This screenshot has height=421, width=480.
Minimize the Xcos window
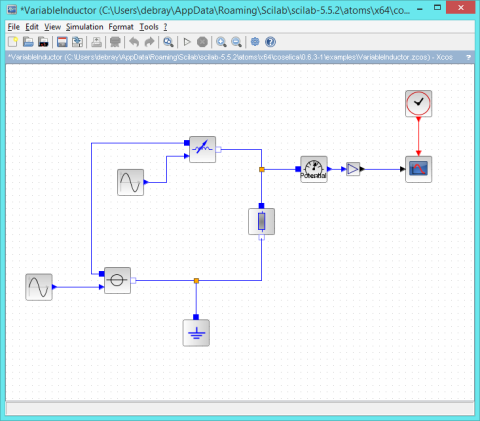(x=420, y=9)
